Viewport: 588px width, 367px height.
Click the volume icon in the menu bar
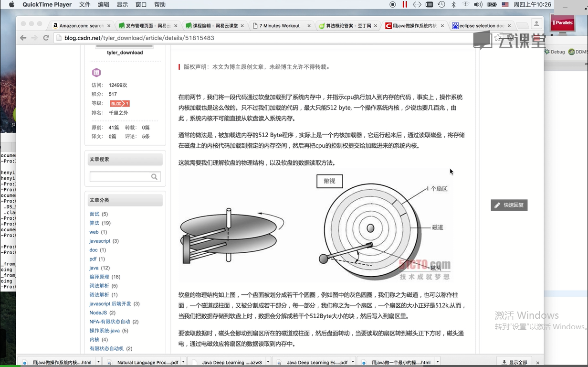tap(478, 5)
